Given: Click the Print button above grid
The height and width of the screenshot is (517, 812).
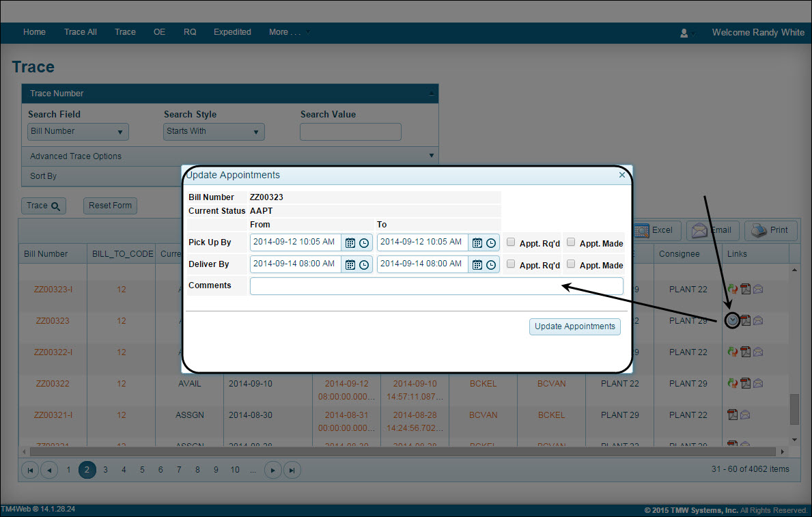Looking at the screenshot, I should (770, 231).
